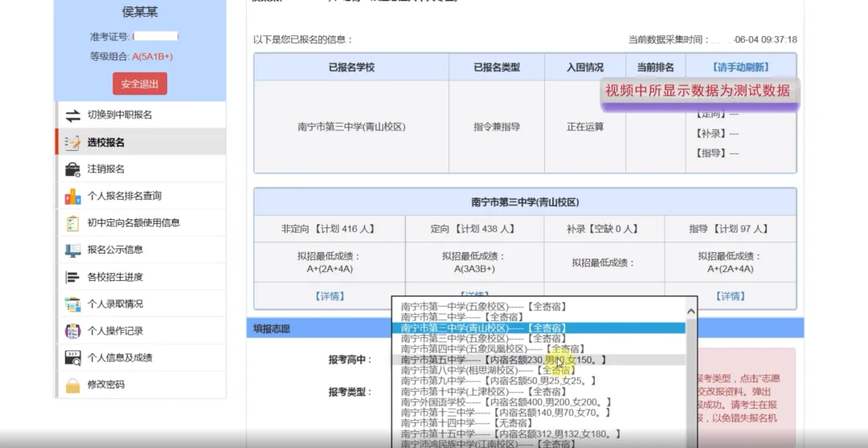Open 个人信息及成绩
This screenshot has width=868, height=448.
tap(141, 357)
